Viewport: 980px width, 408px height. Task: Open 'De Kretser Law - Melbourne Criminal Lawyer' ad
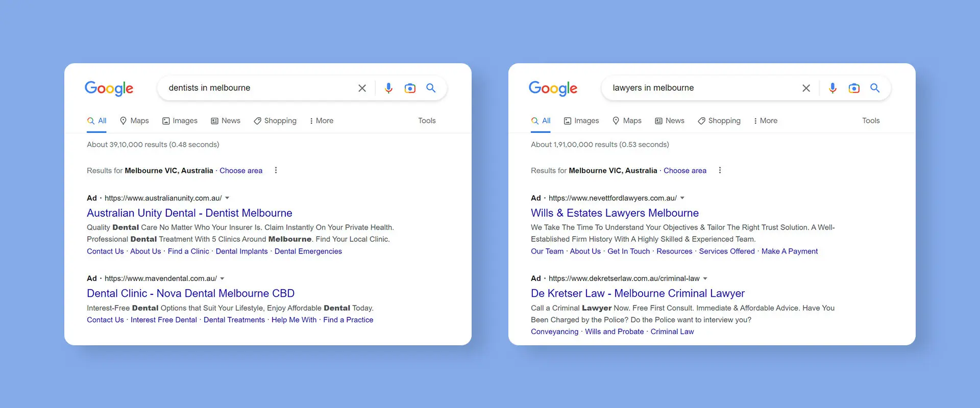pos(638,294)
